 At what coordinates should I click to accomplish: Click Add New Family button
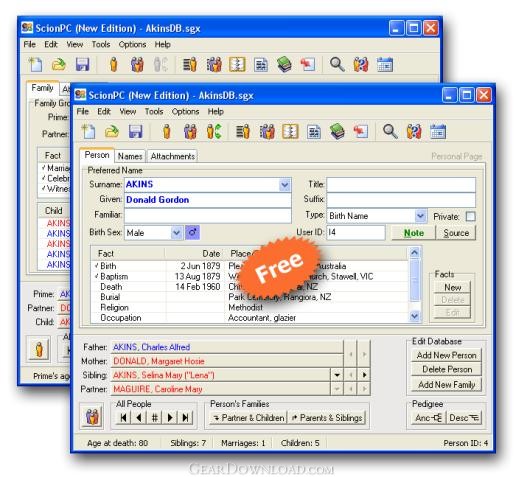click(x=446, y=385)
